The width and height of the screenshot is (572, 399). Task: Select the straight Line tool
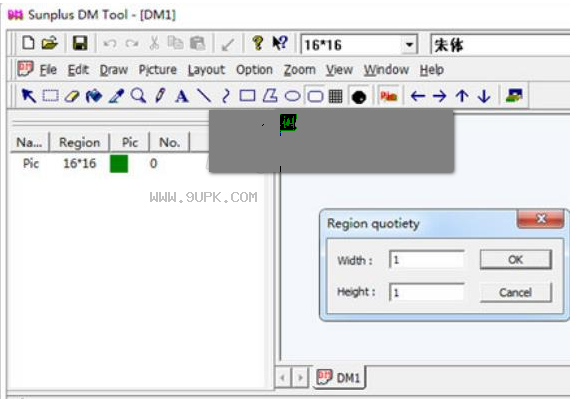[204, 96]
